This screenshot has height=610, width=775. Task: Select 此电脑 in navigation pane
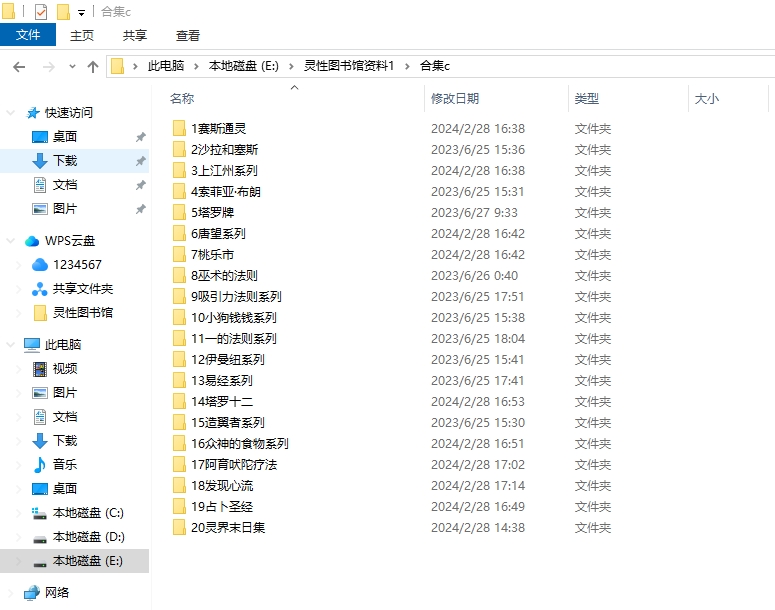click(x=63, y=345)
